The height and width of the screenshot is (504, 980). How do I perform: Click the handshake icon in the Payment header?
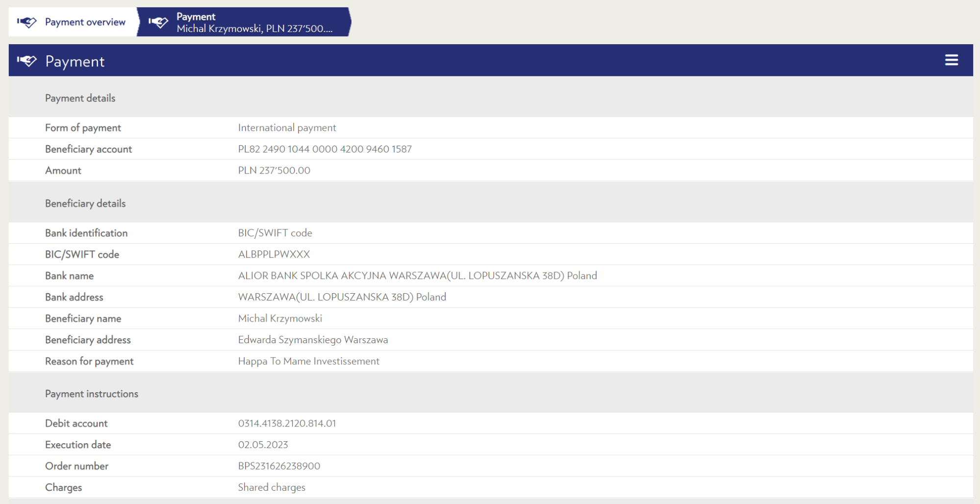click(x=27, y=61)
